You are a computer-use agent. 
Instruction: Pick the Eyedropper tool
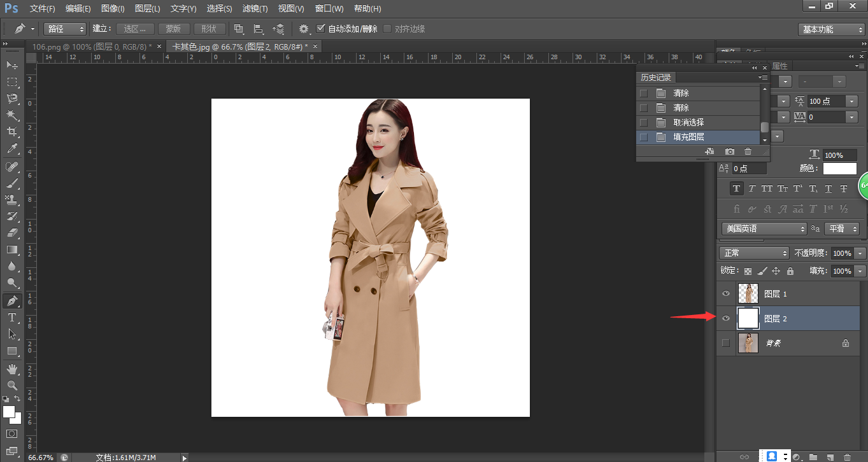pyautogui.click(x=12, y=149)
